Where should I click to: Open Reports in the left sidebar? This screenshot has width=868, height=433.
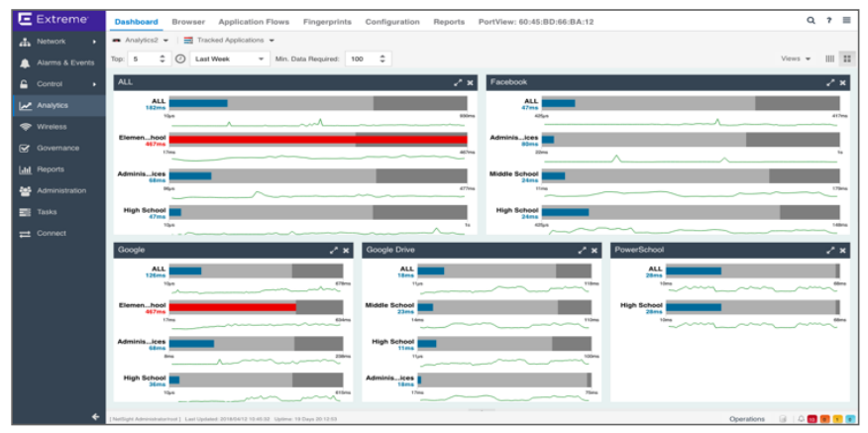coord(58,169)
